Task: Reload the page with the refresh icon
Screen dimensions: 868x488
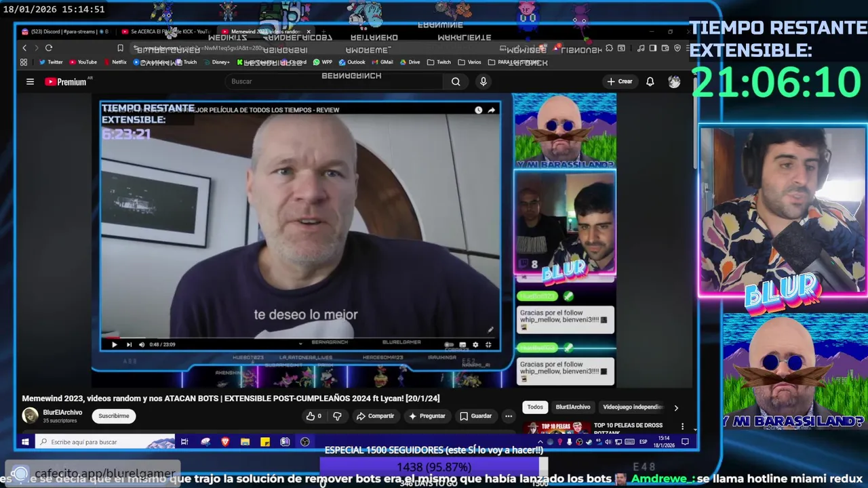Action: (x=49, y=48)
